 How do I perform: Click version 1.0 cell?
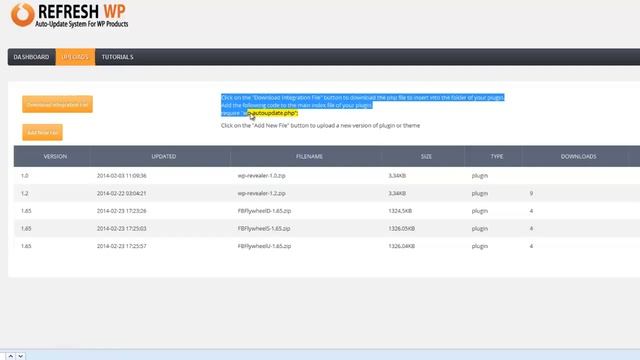(24, 176)
